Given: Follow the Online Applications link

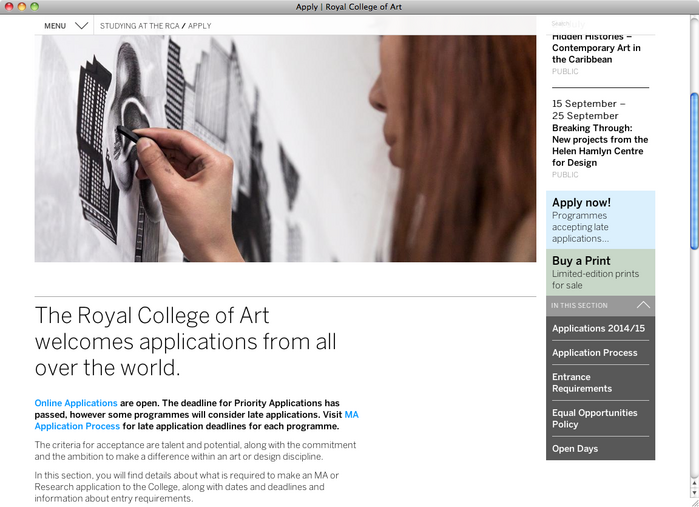Looking at the screenshot, I should click(76, 403).
